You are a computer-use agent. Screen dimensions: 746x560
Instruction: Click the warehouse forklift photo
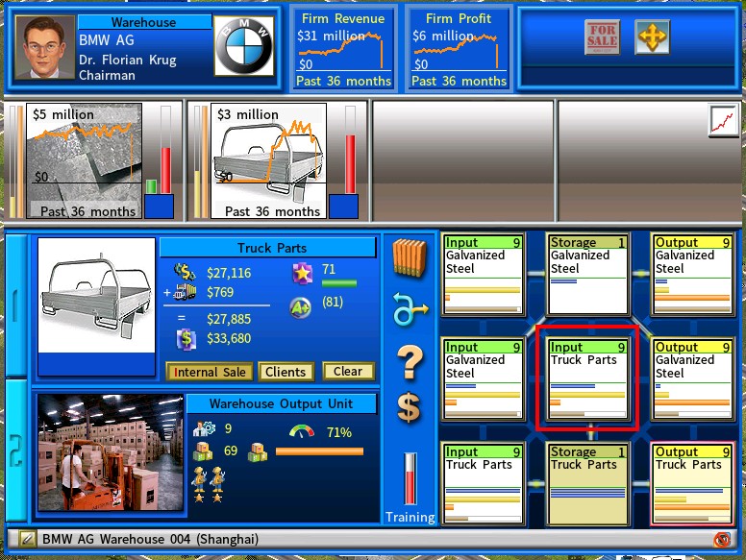(111, 452)
